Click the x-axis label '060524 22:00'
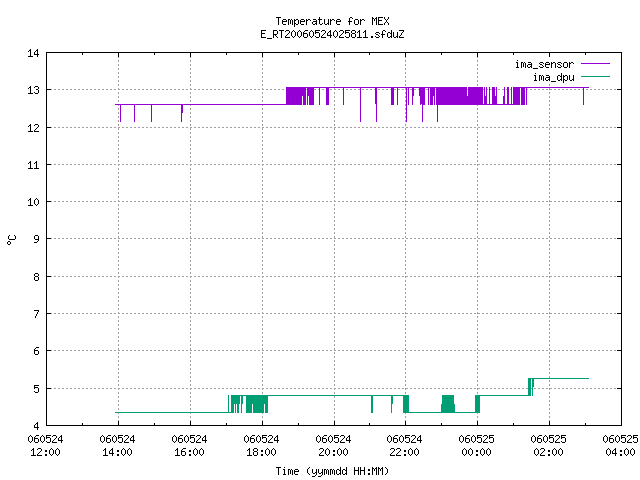640x480 pixels. 404,446
